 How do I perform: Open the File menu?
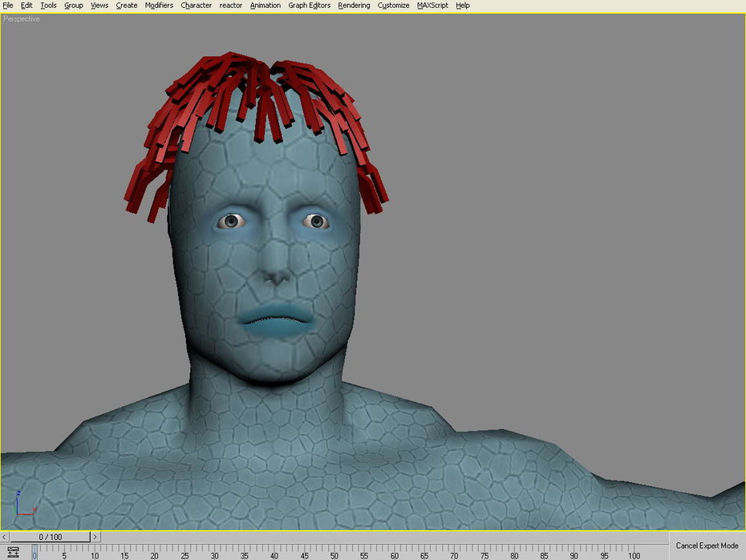[x=8, y=6]
